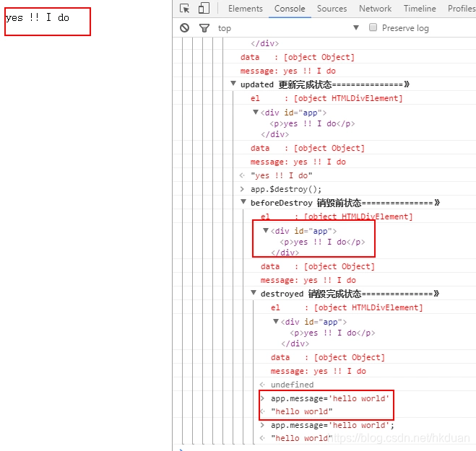Click the el line under updated group
Image resolution: width=476 pixels, height=451 pixels.
click(x=326, y=98)
